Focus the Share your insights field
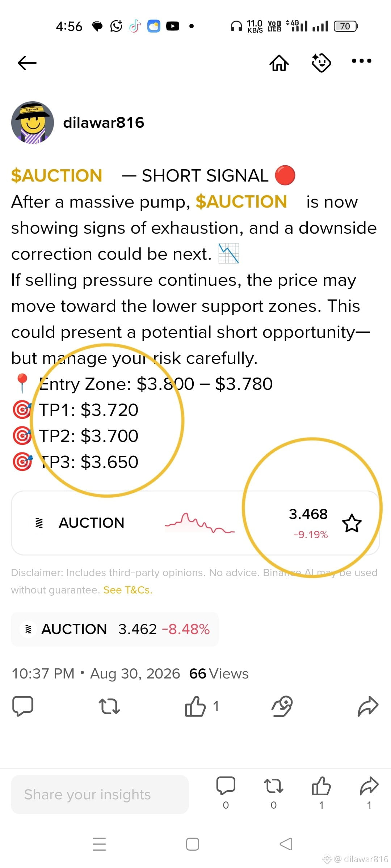The image size is (391, 868). pyautogui.click(x=100, y=795)
